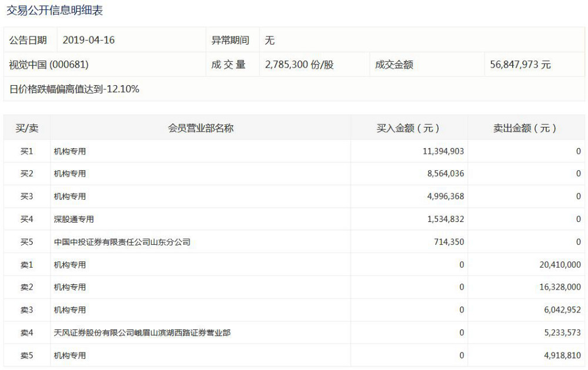The image size is (588, 370).
Task: Click the 会员营业部名称 column header
Action: point(201,128)
